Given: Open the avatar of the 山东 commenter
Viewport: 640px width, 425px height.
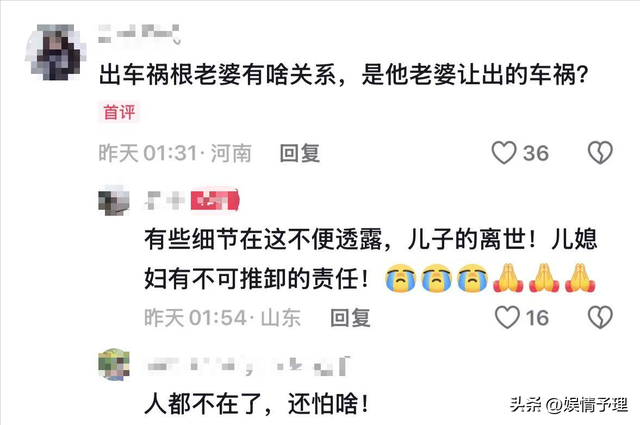Looking at the screenshot, I should [x=114, y=200].
